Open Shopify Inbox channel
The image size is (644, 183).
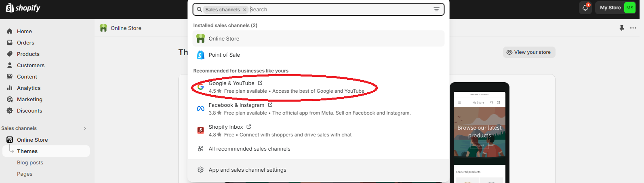(318, 130)
